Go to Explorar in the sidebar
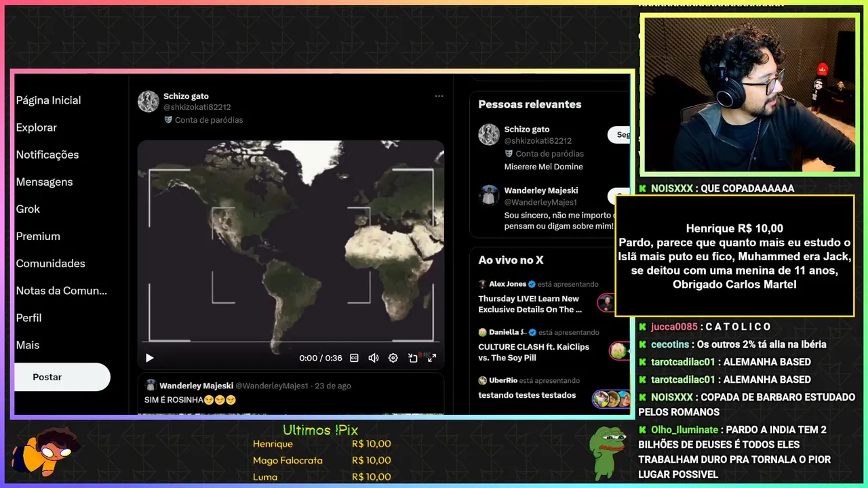Viewport: 868px width, 488px height. pyautogui.click(x=37, y=127)
